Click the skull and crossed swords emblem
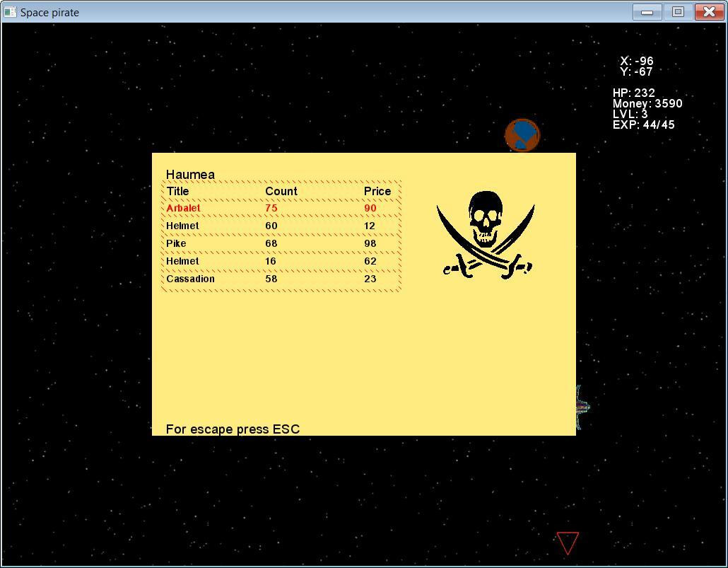Screen dimensions: 728x568 point(486,234)
